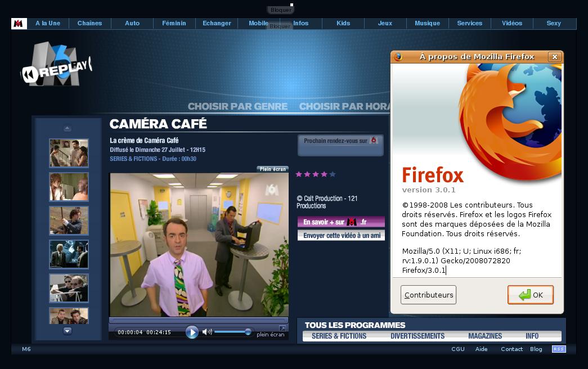Screen dimensions: 588x369
Task: Open SERIES & FICTIONS program category
Action: tap(339, 336)
